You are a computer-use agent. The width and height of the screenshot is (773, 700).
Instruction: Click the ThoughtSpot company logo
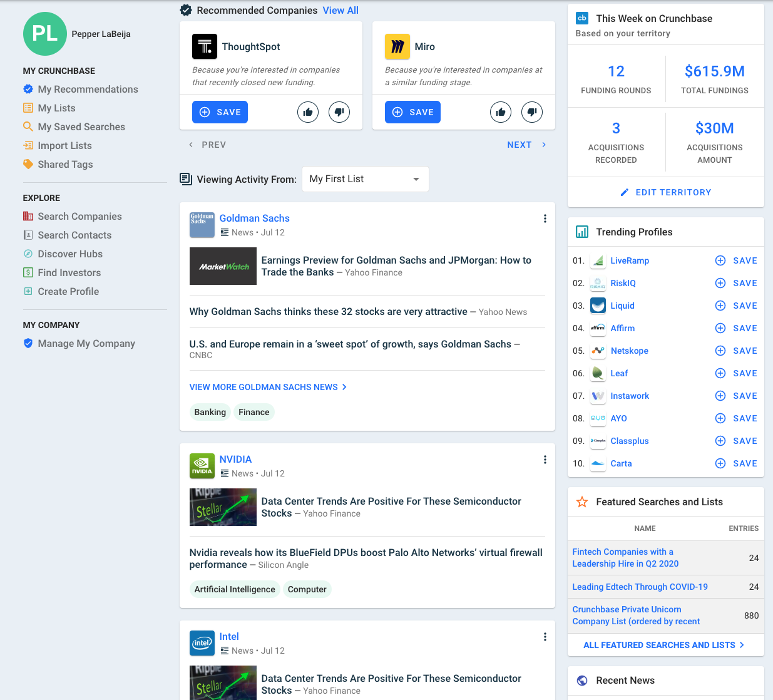coord(205,46)
